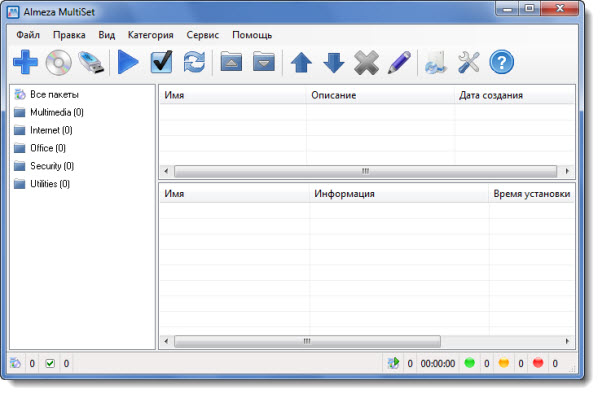This screenshot has height=395, width=600.
Task: Click the blue plus add package icon
Action: 25,62
